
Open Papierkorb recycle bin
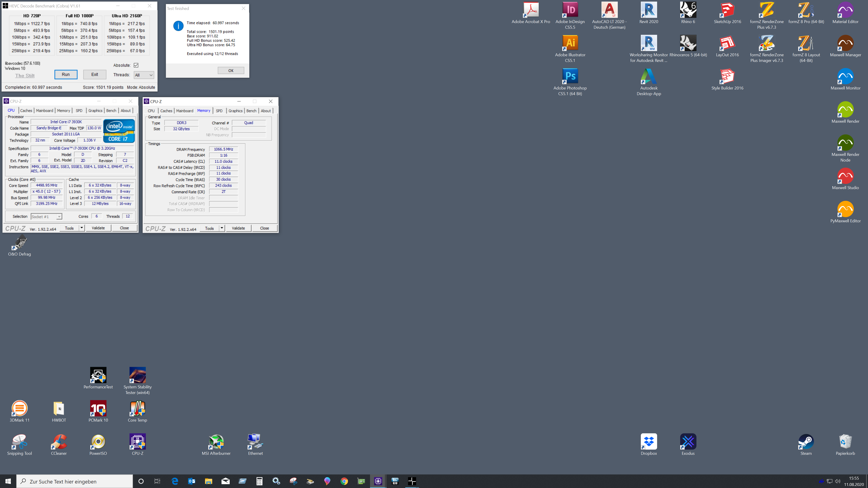coord(845,445)
